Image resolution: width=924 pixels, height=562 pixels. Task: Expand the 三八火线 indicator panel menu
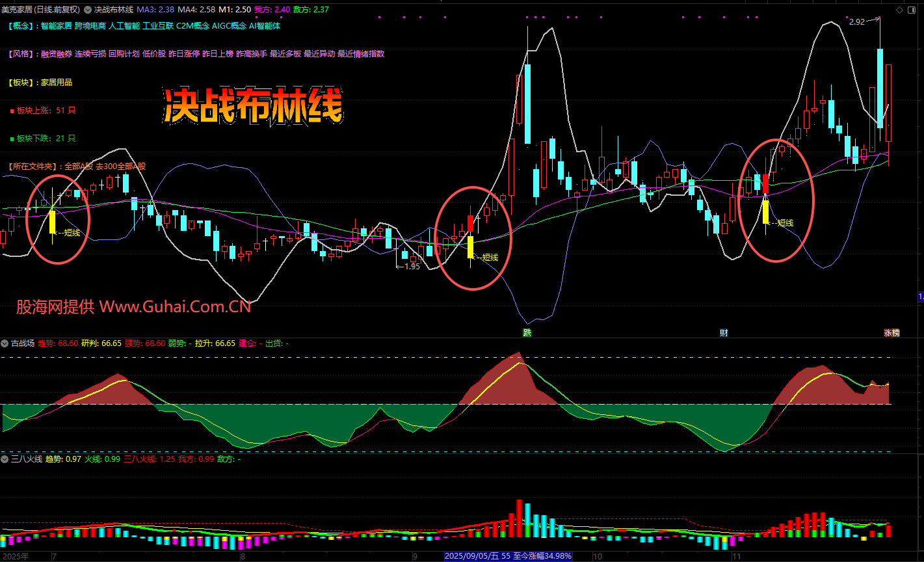click(x=5, y=459)
